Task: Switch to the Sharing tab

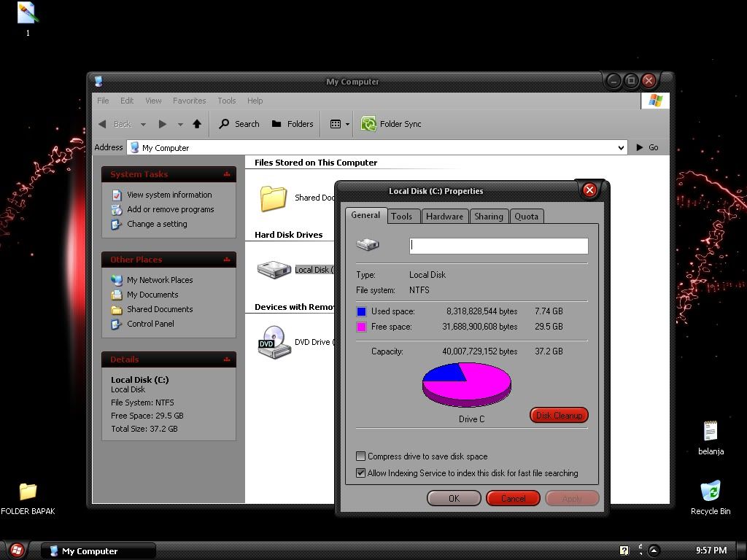Action: 489,216
